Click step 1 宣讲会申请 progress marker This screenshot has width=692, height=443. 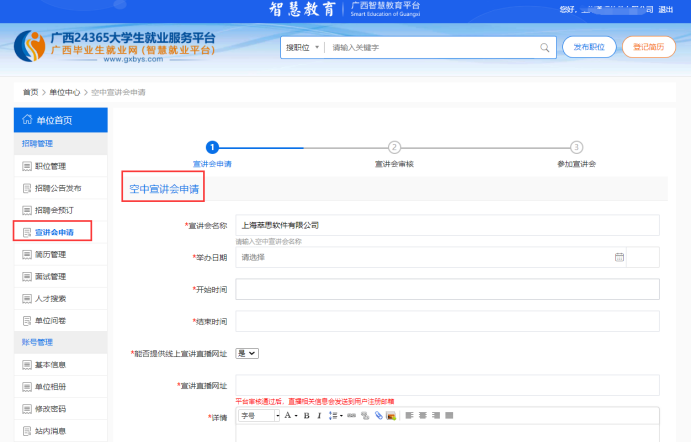tap(212, 147)
